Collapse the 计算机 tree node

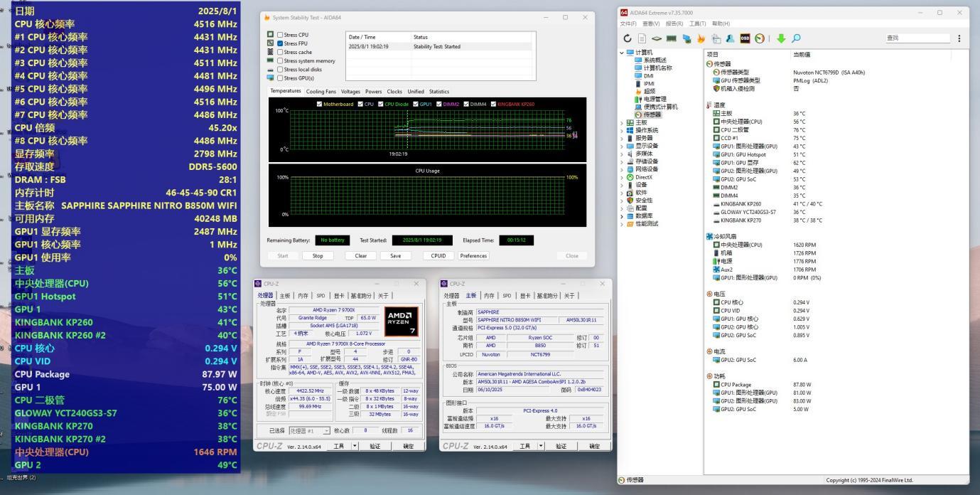tap(623, 52)
